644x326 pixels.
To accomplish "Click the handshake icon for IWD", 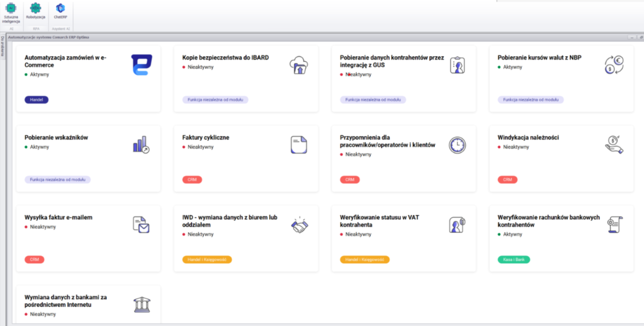I will coord(299,225).
